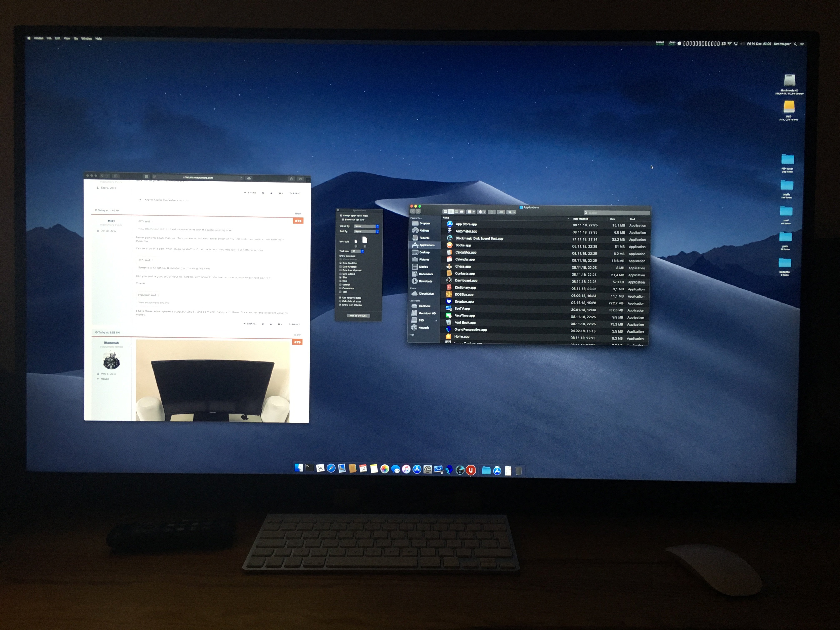Screen dimensions: 840x630
Task: Click the Share toolbar icon in Finder
Action: [x=492, y=212]
